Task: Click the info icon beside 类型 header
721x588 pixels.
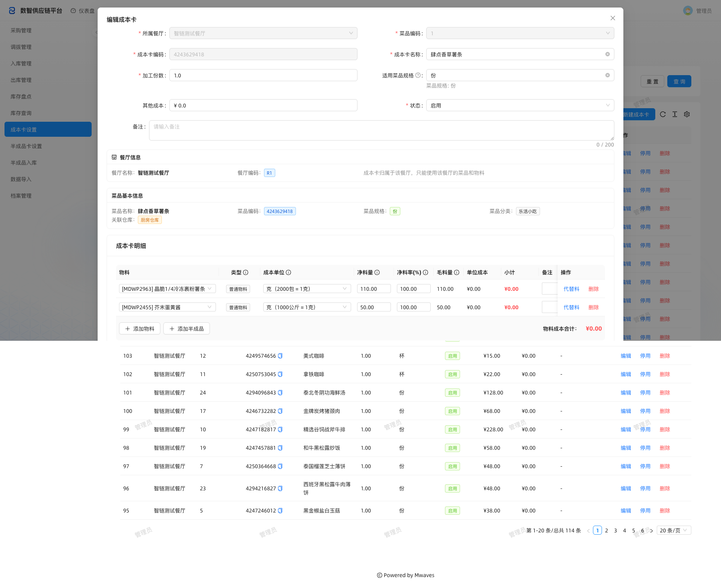Action: (246, 272)
